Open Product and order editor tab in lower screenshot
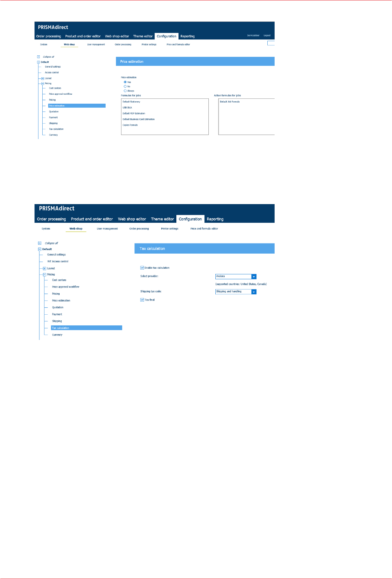 [92, 219]
